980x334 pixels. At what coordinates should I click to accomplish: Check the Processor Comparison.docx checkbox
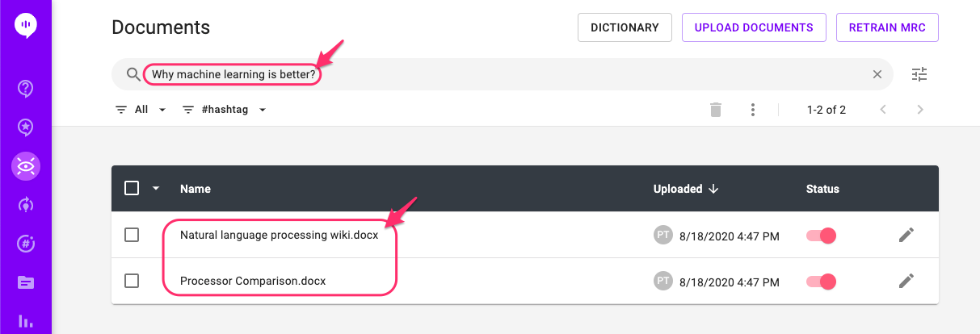[132, 281]
